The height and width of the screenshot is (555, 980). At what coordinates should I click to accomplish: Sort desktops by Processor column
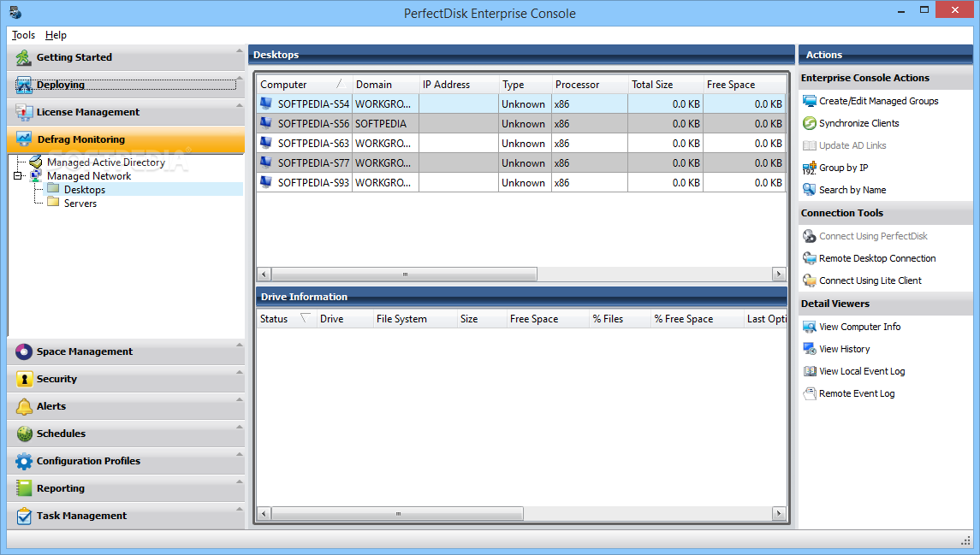point(590,85)
